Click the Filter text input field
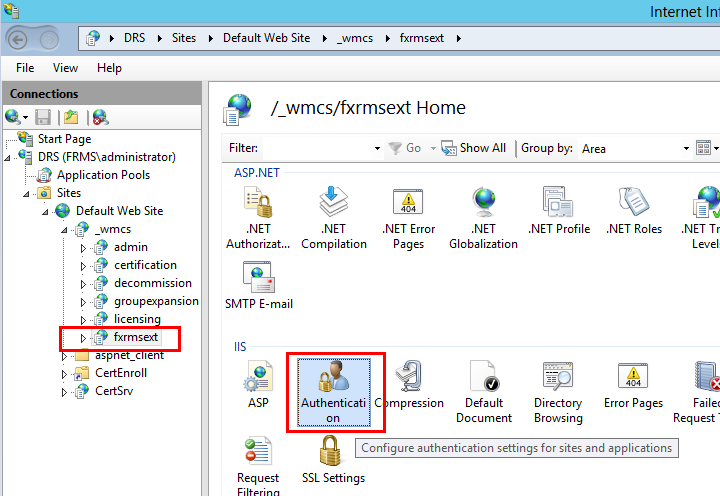 [x=320, y=148]
